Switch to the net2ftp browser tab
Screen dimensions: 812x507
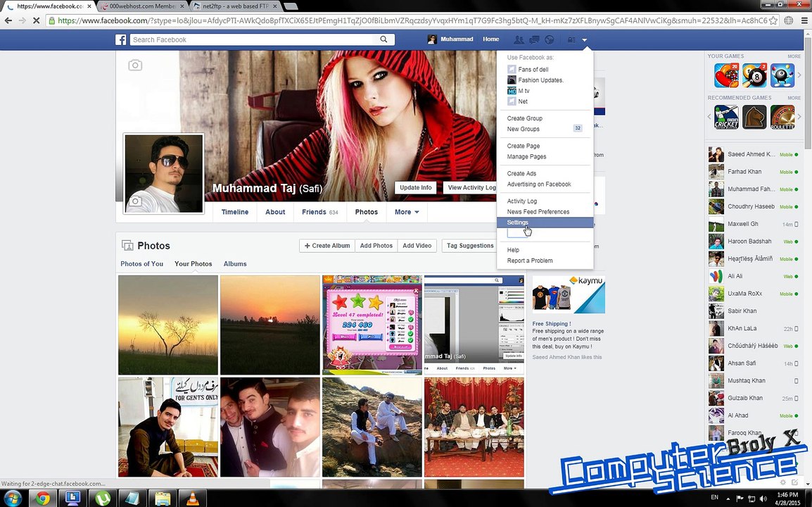click(236, 6)
